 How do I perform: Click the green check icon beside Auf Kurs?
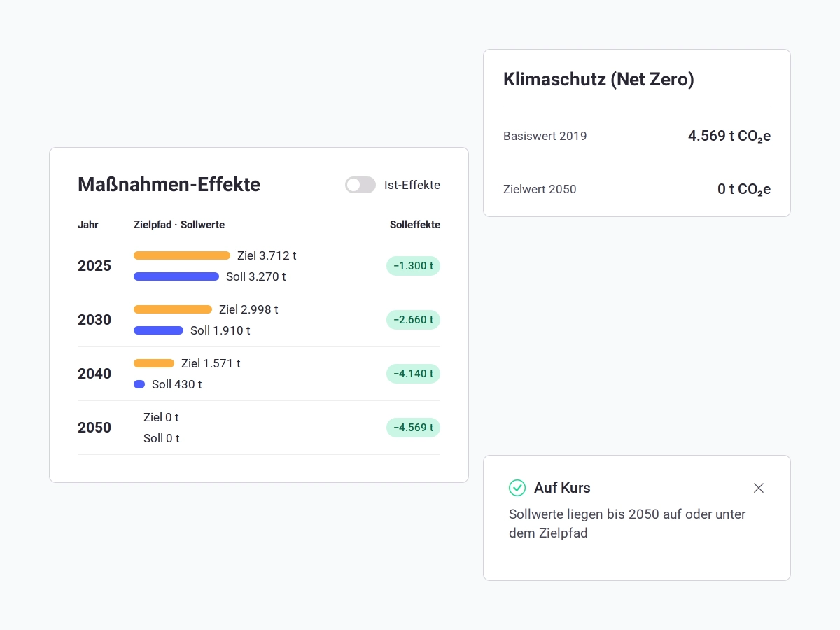click(x=517, y=488)
